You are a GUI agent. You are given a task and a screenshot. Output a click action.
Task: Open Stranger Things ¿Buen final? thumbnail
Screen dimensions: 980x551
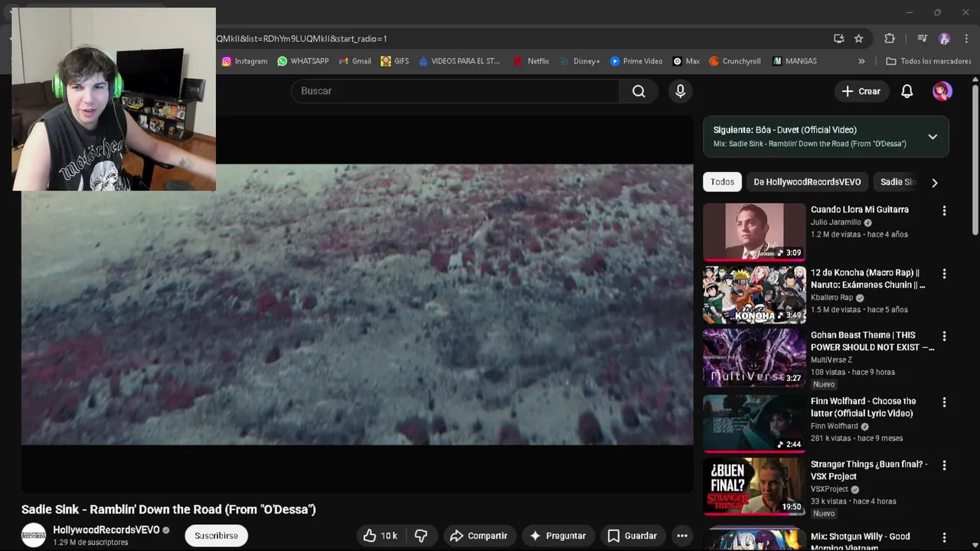pos(754,487)
